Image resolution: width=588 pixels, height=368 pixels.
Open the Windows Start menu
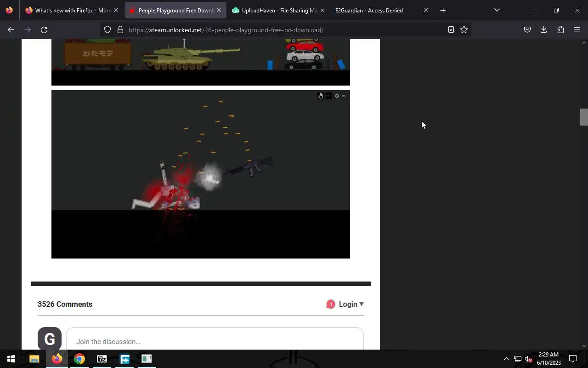point(11,359)
